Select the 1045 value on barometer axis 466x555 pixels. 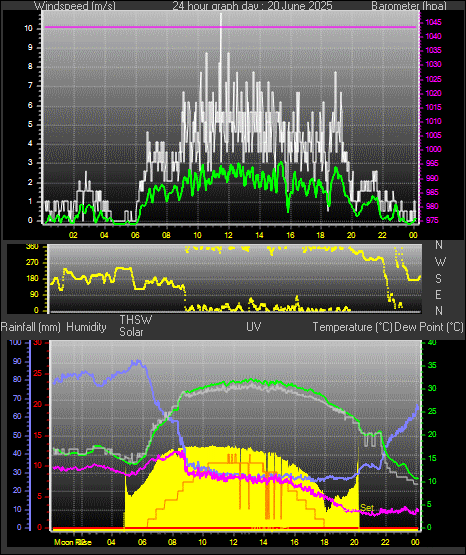click(433, 22)
